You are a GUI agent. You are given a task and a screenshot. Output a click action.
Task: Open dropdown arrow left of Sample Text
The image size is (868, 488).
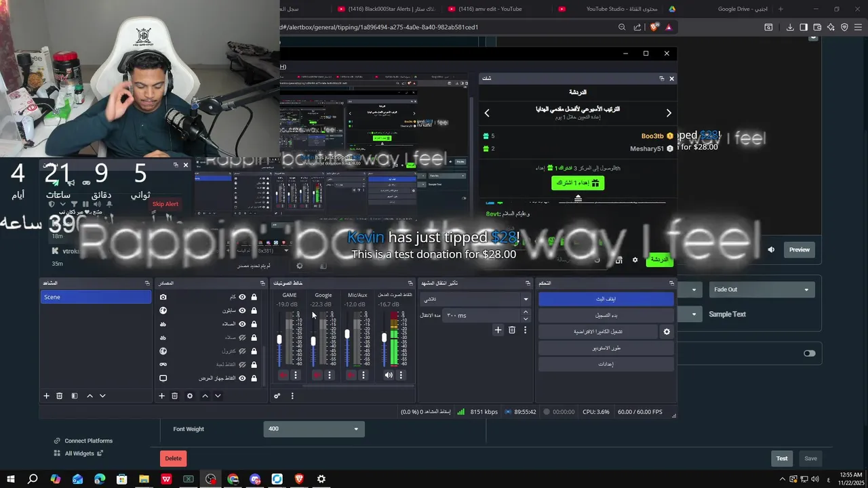693,314
